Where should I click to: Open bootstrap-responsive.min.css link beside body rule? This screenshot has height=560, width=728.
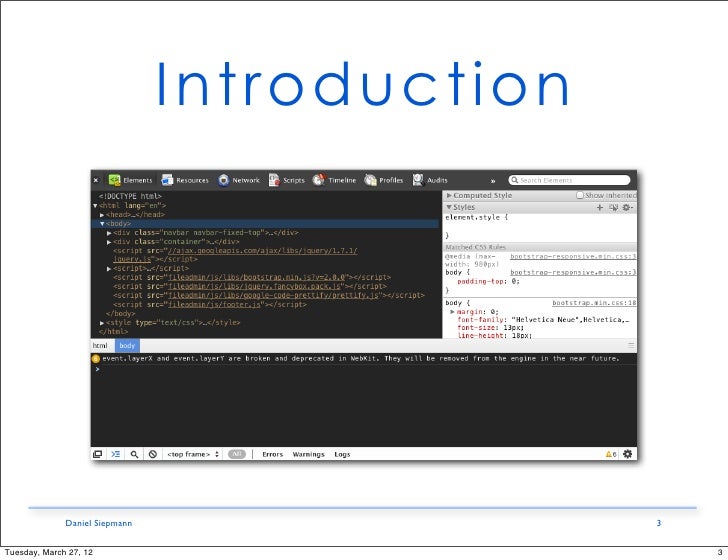573,273
